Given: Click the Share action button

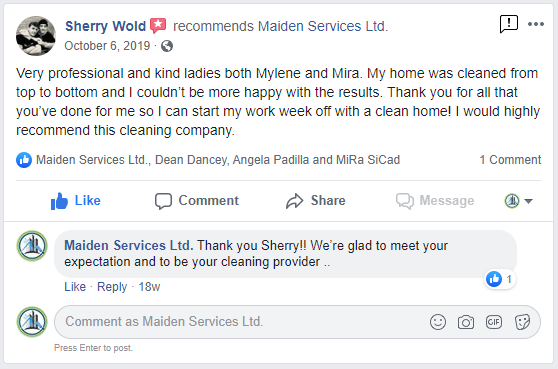Looking at the screenshot, I should 316,201.
